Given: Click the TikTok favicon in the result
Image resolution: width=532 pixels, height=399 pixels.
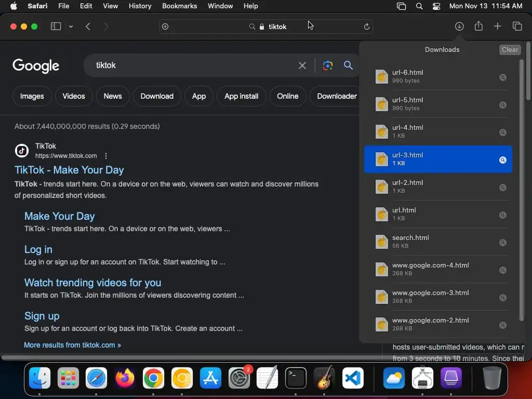Looking at the screenshot, I should (22, 151).
